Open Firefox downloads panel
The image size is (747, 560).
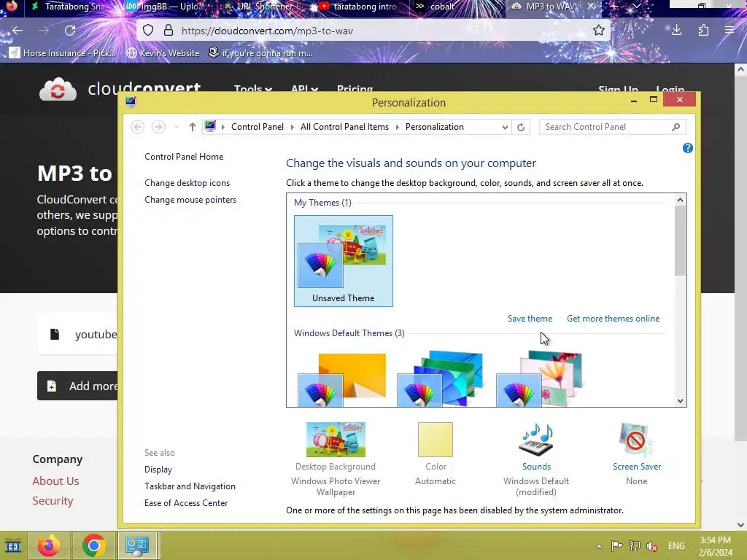(x=676, y=31)
